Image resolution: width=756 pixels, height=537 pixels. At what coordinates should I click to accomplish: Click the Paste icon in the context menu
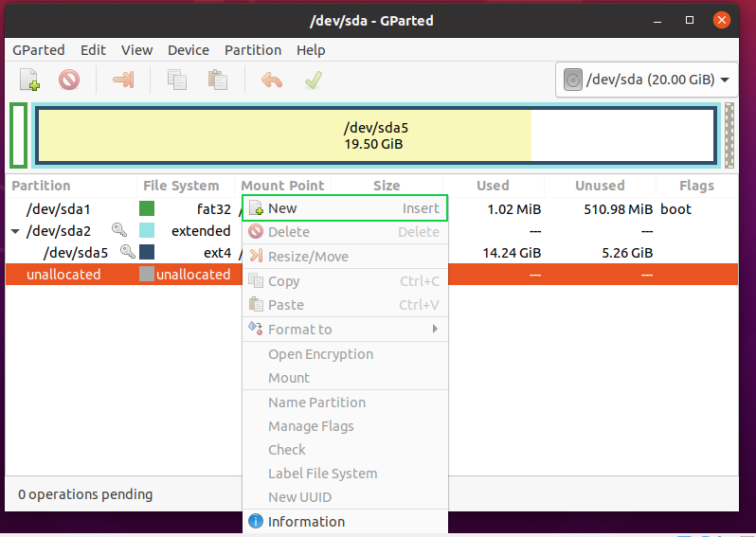pyautogui.click(x=256, y=304)
